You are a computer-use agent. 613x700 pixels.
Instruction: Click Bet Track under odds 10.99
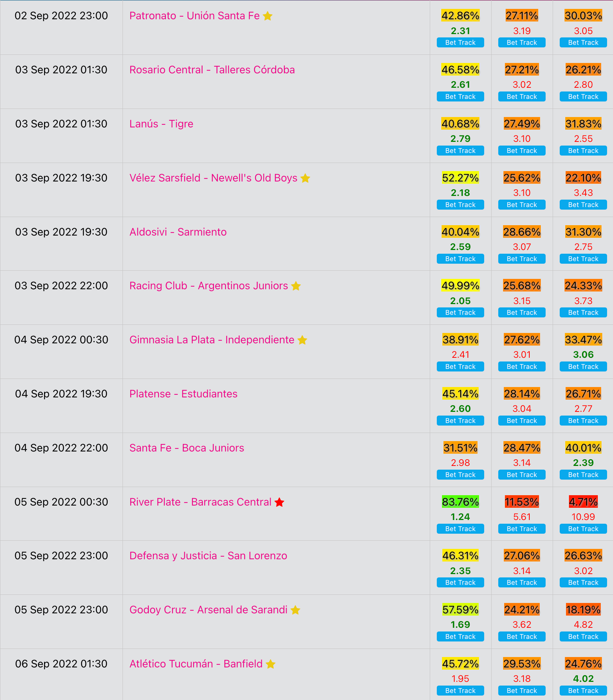point(583,529)
